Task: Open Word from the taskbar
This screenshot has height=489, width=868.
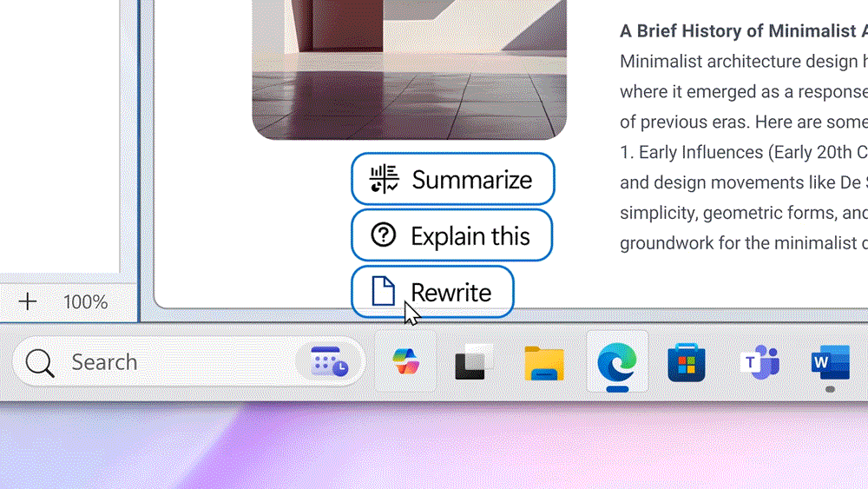Action: [x=830, y=362]
